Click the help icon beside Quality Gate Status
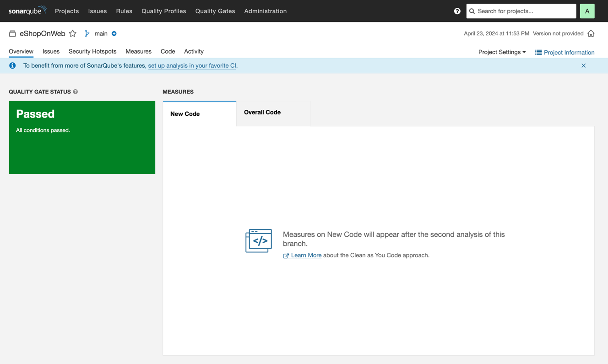This screenshot has height=364, width=608. pyautogui.click(x=75, y=92)
